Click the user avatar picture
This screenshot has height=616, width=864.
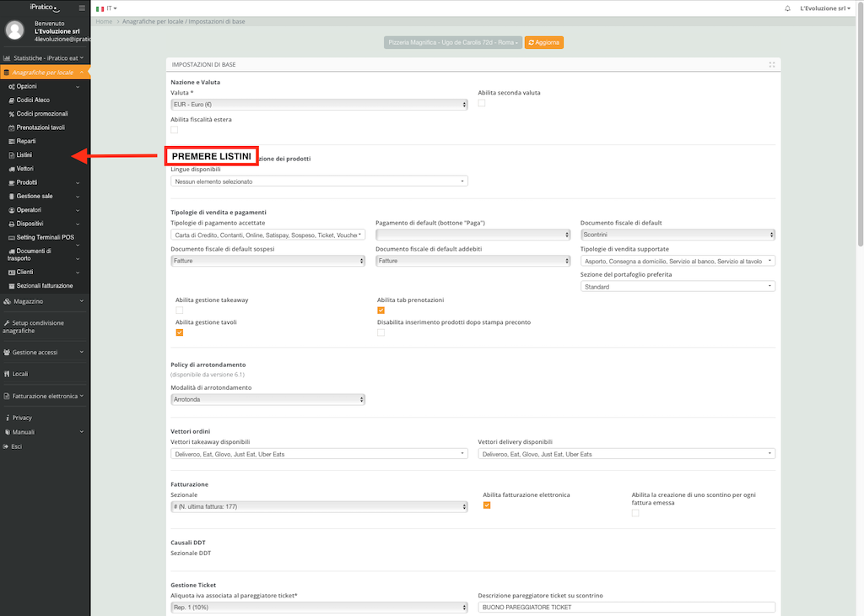(x=15, y=30)
